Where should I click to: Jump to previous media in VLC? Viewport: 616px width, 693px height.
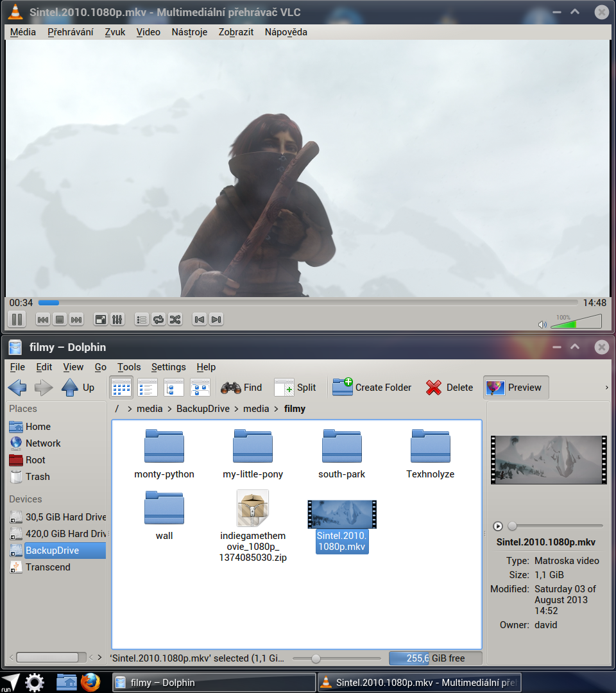(43, 320)
